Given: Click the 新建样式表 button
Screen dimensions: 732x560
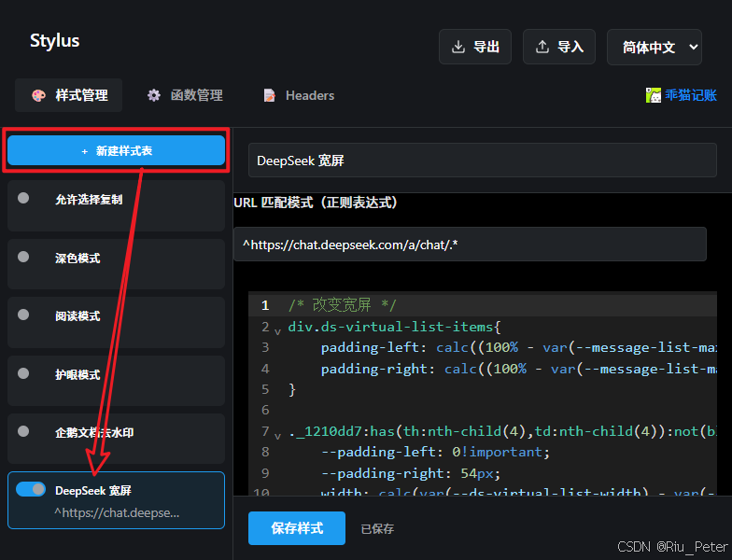Looking at the screenshot, I should tap(116, 150).
